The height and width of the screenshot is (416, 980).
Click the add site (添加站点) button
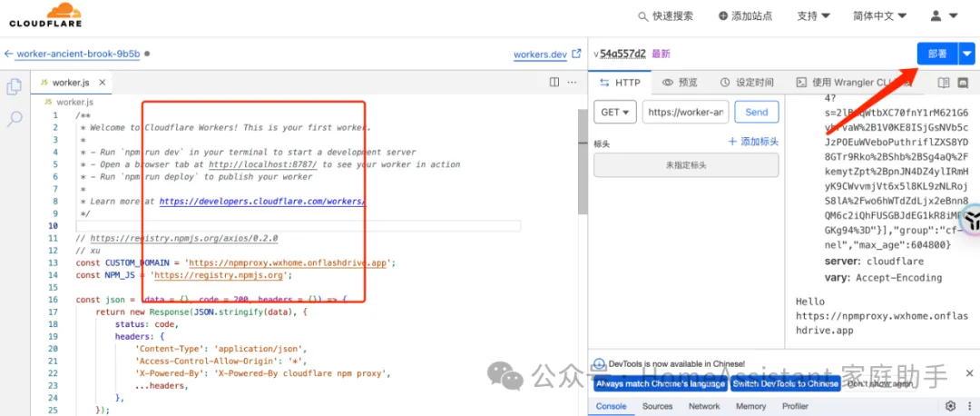(746, 16)
